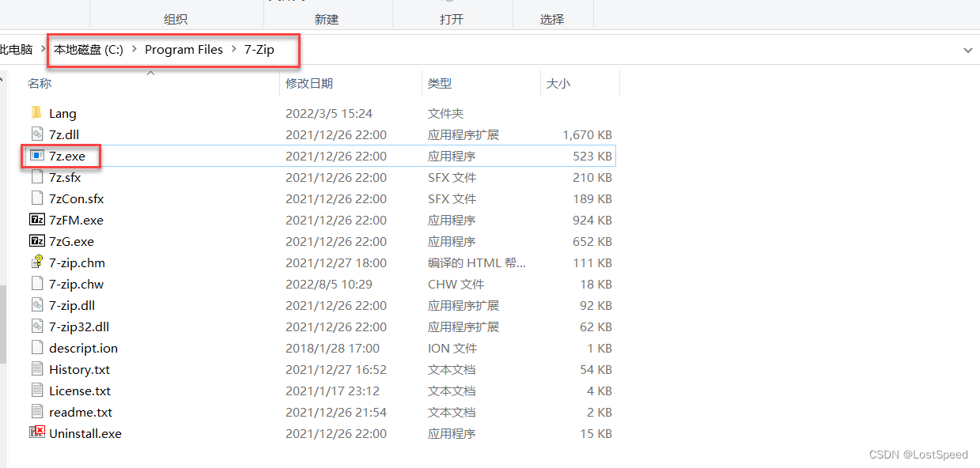The image size is (980, 468).
Task: Navigate to Program Files in the breadcrumb
Action: (x=184, y=49)
